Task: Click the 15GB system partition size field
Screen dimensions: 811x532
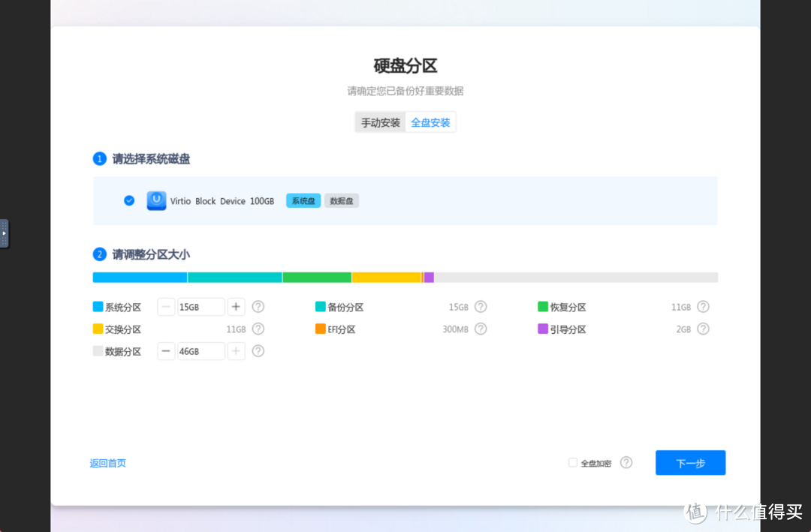Action: click(x=199, y=306)
